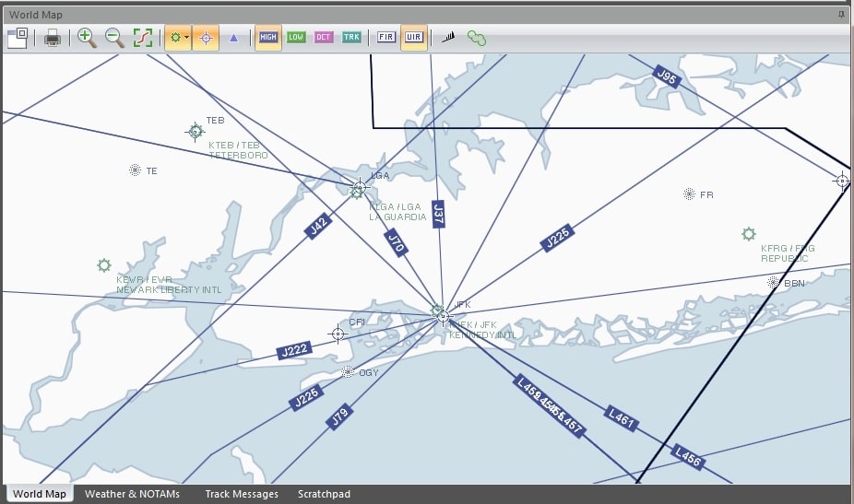Click the fit route to view icon
The height and width of the screenshot is (504, 854).
point(143,38)
